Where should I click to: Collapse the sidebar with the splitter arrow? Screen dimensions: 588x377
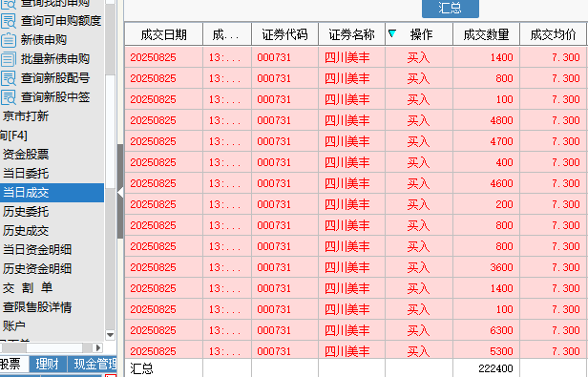120,192
